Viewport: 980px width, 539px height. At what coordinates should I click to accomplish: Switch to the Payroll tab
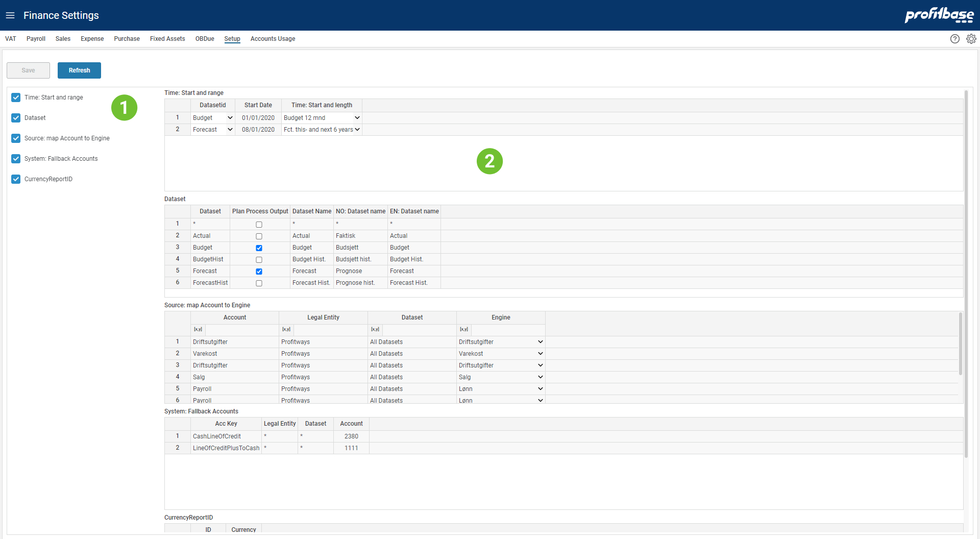(36, 39)
